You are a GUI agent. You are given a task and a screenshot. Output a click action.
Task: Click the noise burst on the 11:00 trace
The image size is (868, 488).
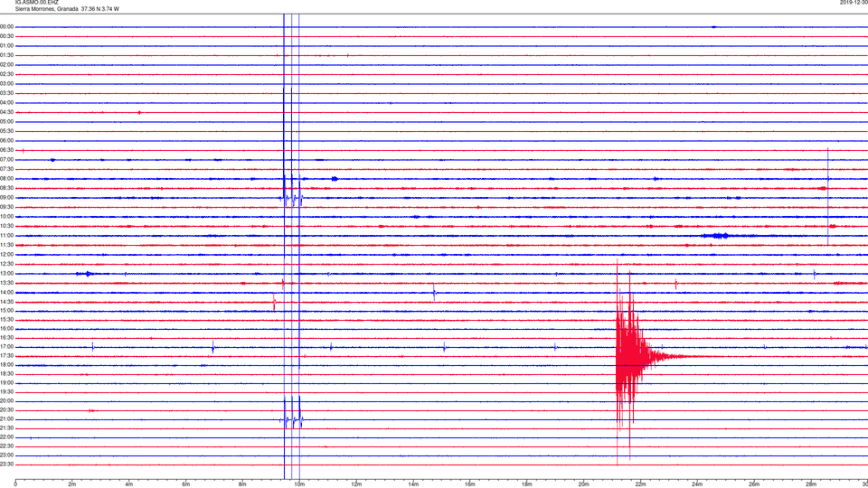(x=718, y=236)
